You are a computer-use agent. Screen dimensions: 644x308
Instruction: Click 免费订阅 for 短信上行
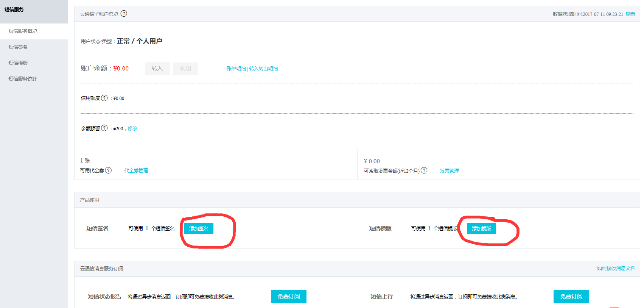point(571,297)
